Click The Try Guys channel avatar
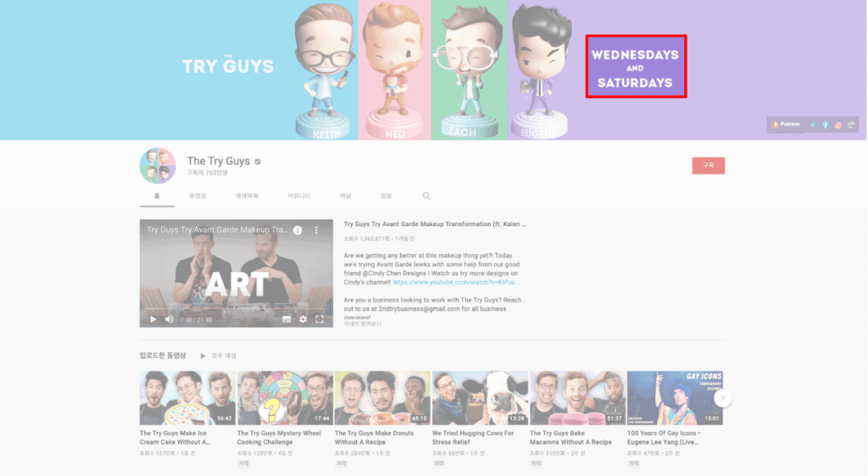 point(158,165)
